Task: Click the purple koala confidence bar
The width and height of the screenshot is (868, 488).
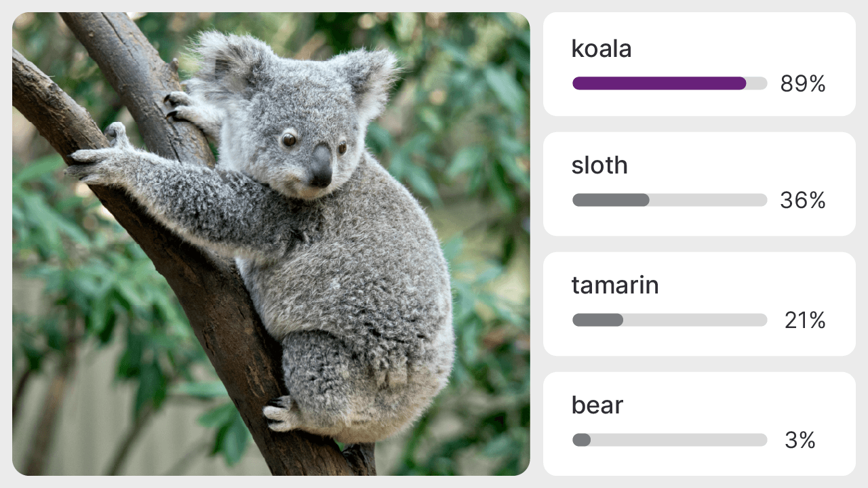Action: (659, 83)
